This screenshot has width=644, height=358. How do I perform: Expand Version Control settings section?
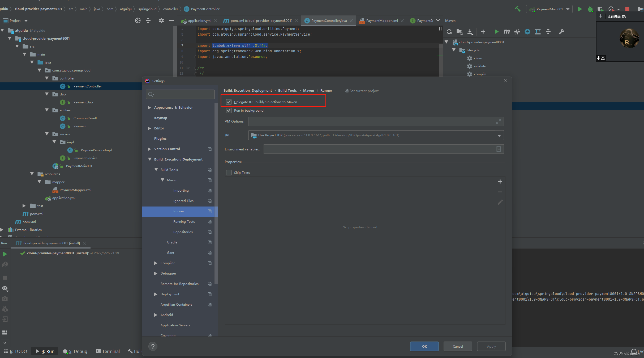pos(149,149)
